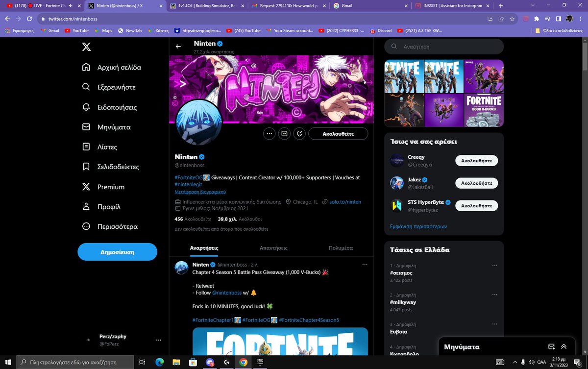Open Epic Games launcher in taskbar
Screen dimensions: 588x369
click(x=260, y=363)
